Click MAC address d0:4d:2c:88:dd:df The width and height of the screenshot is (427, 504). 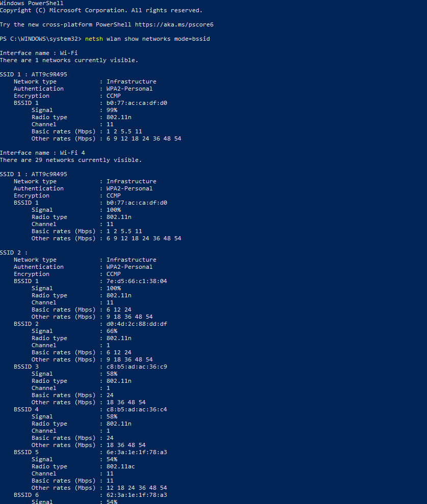[137, 324]
